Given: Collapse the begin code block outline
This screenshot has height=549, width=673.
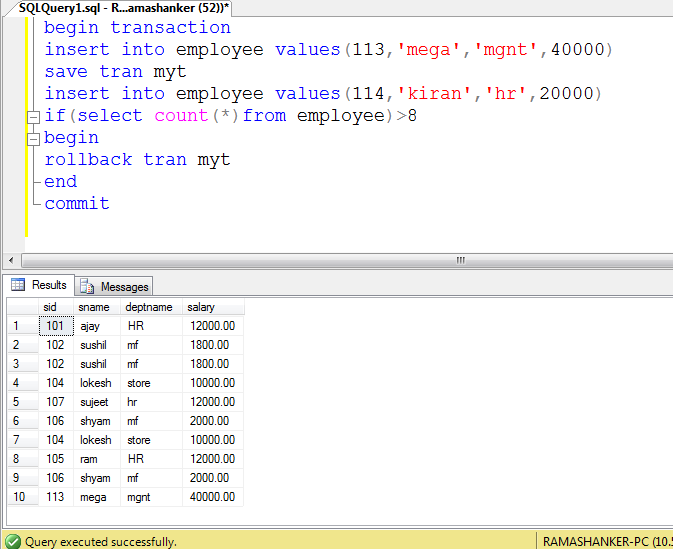Looking at the screenshot, I should (33, 139).
